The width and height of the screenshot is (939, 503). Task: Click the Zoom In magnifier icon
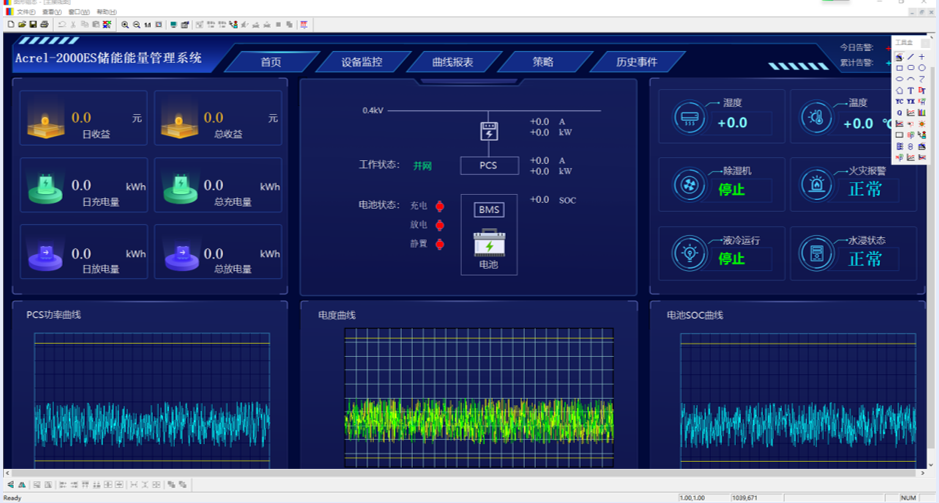pos(125,25)
